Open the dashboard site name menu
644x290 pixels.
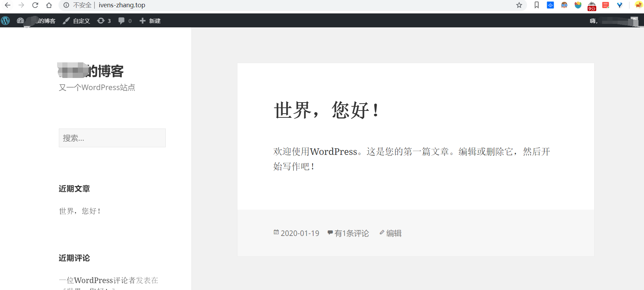(36, 21)
